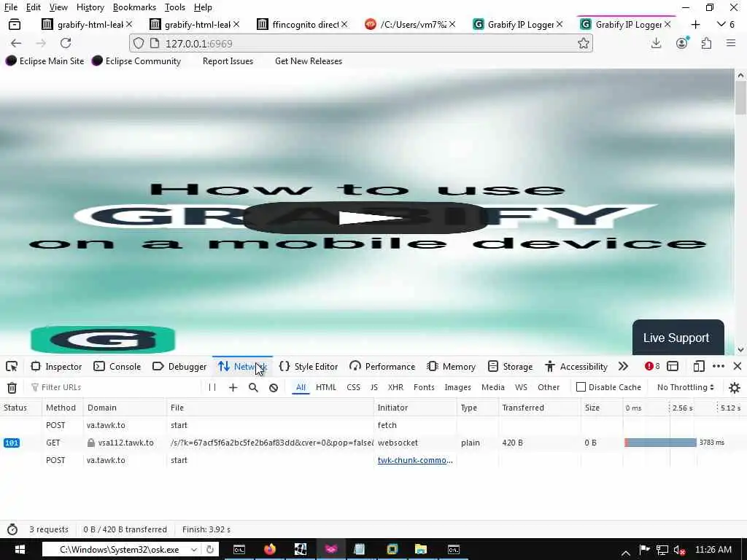Filter requests by HTML type
The image size is (747, 560).
[326, 387]
